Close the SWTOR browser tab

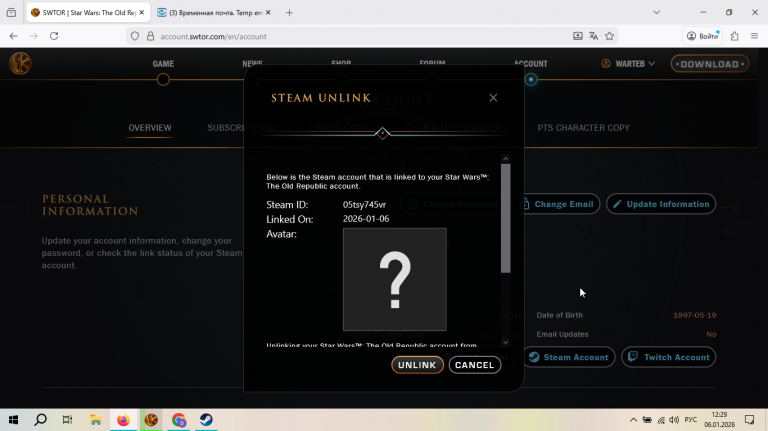coord(142,13)
